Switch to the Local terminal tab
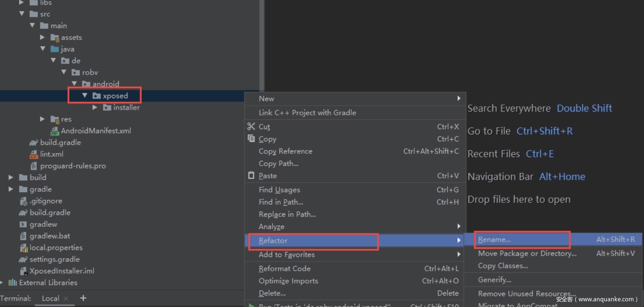The height and width of the screenshot is (307, 644). click(x=50, y=298)
